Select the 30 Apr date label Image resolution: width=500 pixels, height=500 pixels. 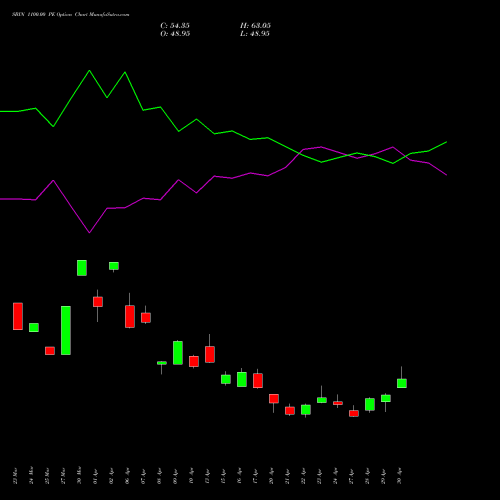pos(399,476)
